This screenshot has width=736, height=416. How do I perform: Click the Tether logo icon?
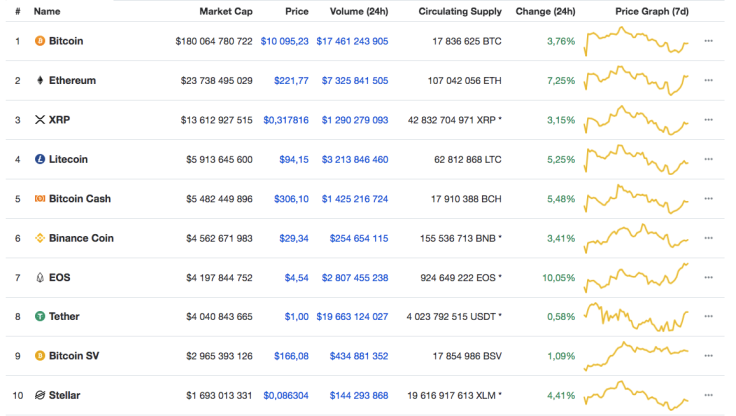coord(40,316)
